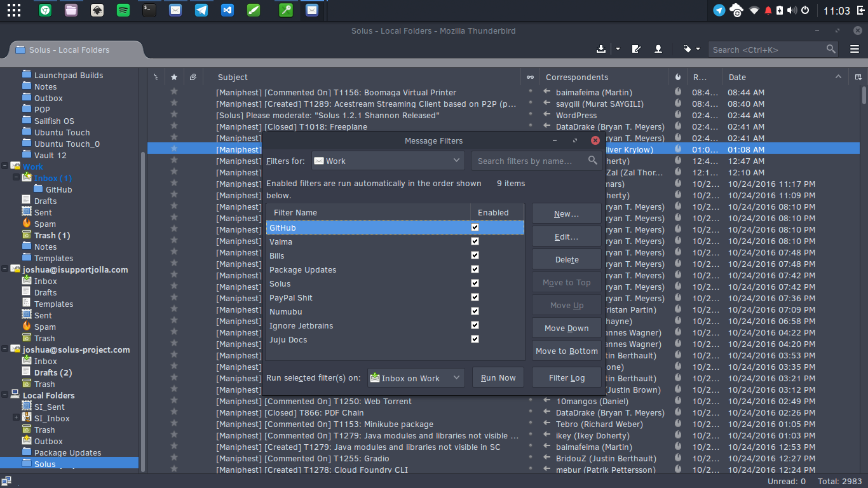Disable the GitHub filter checkbox
Screen dimensions: 868x488
[x=475, y=227]
